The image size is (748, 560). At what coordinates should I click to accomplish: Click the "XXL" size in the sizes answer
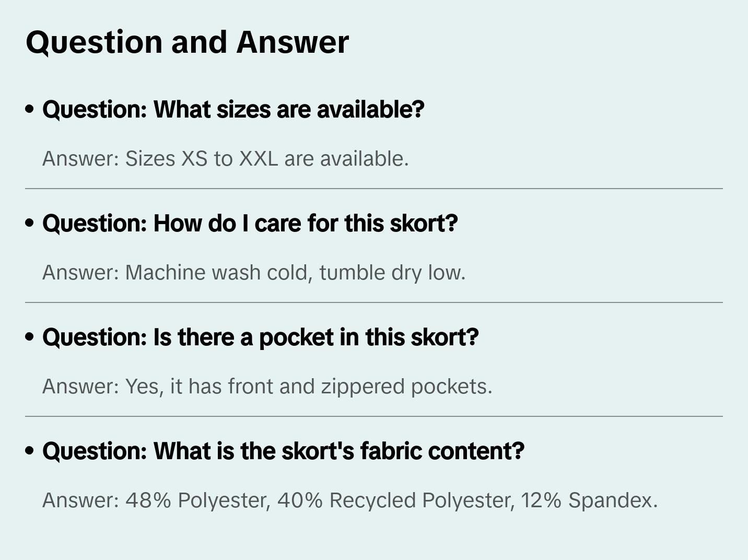[259, 159]
